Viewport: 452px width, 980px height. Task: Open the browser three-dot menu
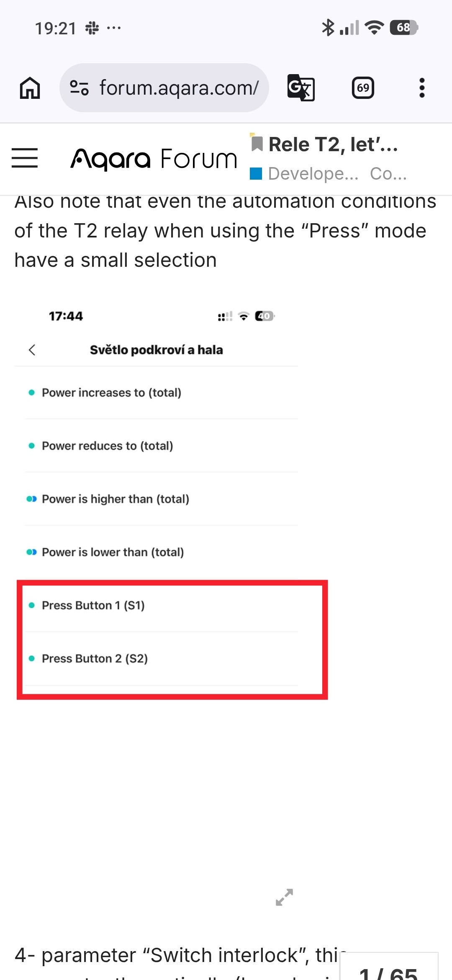point(422,88)
